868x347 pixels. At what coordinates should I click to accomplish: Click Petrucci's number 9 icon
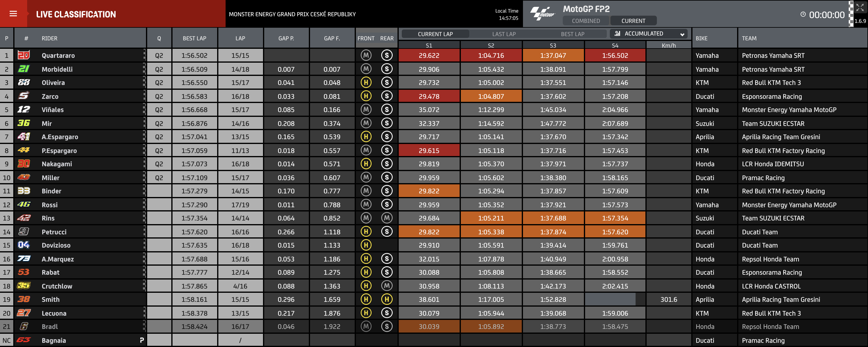pos(24,232)
